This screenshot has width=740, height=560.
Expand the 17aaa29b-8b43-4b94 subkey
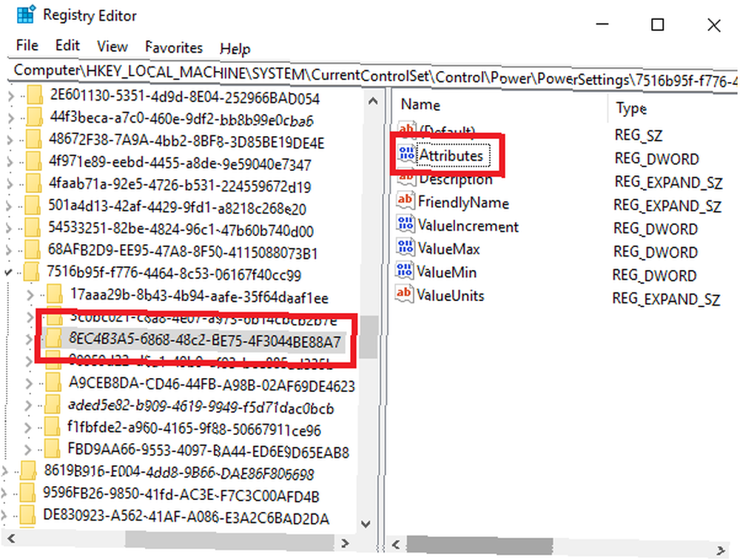click(x=30, y=295)
